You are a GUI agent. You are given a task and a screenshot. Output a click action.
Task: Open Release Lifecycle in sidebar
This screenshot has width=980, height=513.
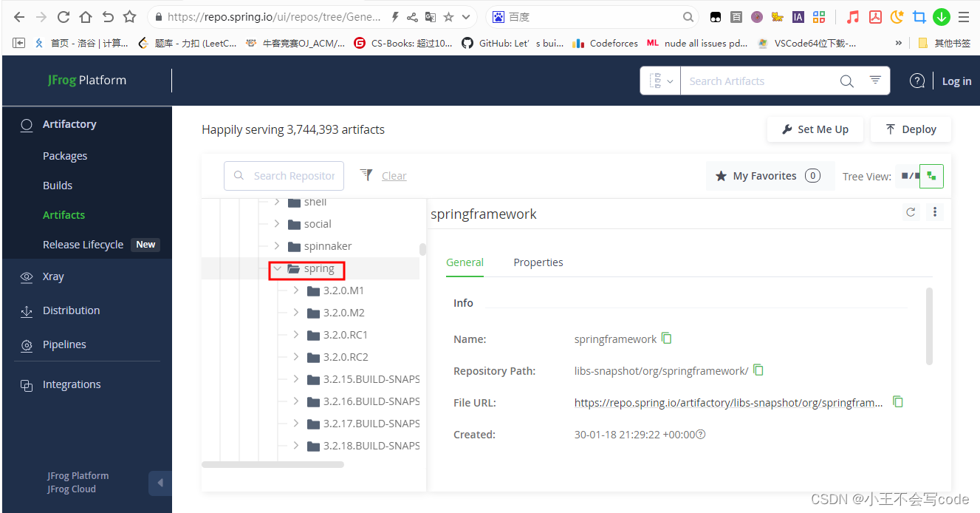[x=83, y=245]
